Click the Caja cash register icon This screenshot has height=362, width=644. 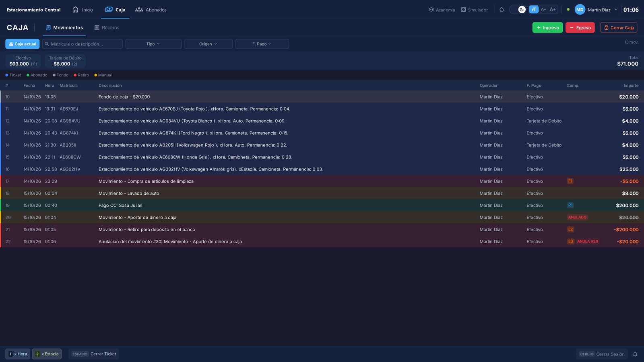click(109, 10)
